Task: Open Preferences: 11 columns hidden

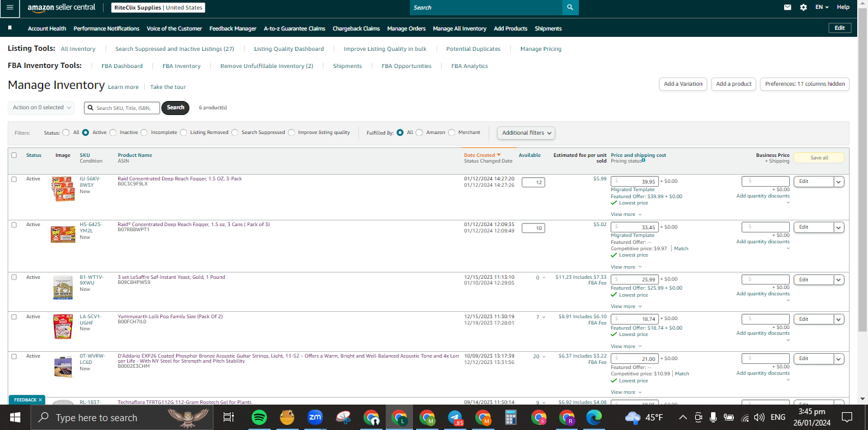Action: tap(804, 84)
